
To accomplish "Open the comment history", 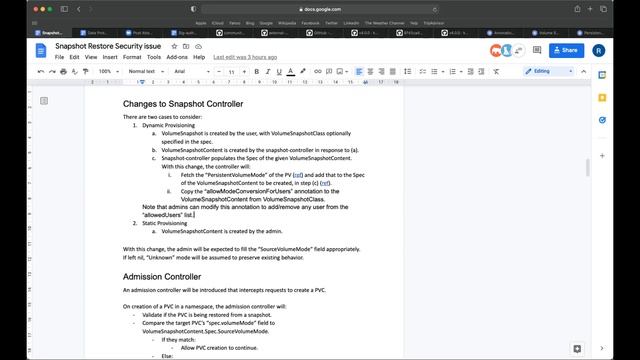I will pyautogui.click(x=537, y=50).
